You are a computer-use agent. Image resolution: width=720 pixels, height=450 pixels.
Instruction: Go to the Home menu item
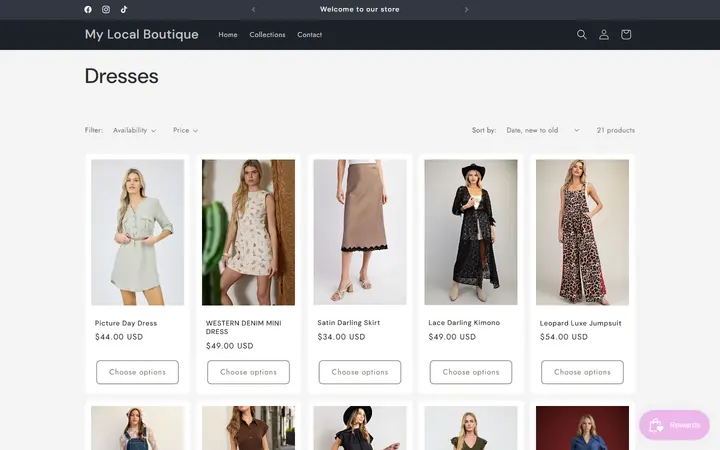click(228, 34)
